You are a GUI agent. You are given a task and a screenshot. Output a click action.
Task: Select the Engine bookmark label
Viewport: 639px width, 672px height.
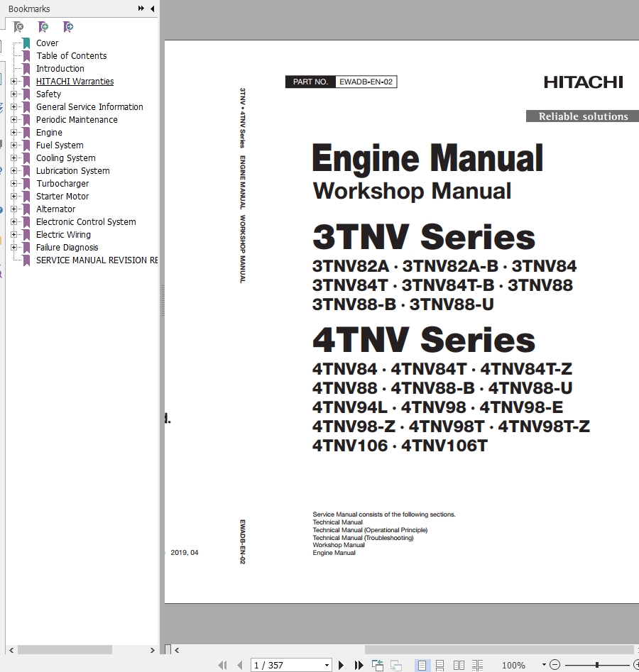[49, 133]
